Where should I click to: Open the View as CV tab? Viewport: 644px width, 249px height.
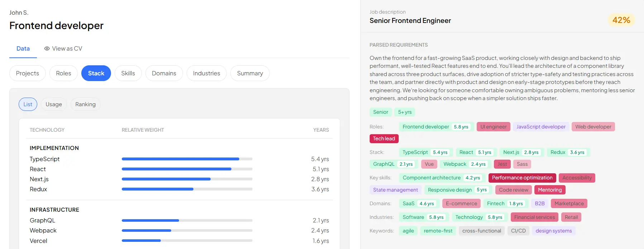63,48
